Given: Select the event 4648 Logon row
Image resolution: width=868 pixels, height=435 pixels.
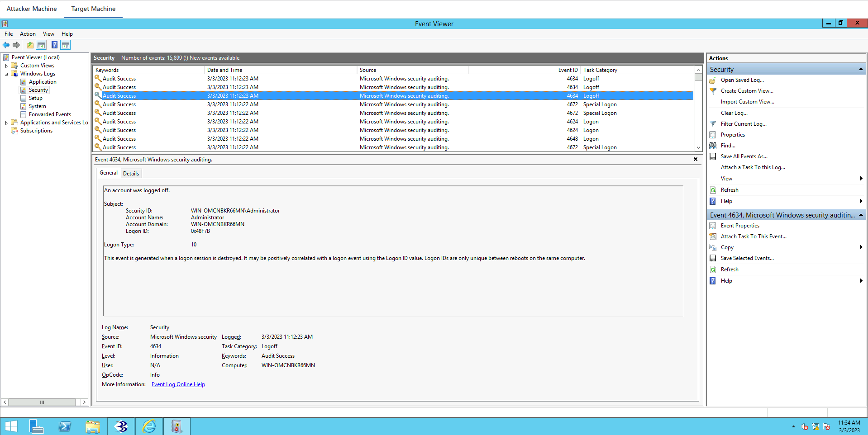Looking at the screenshot, I should pos(393,139).
